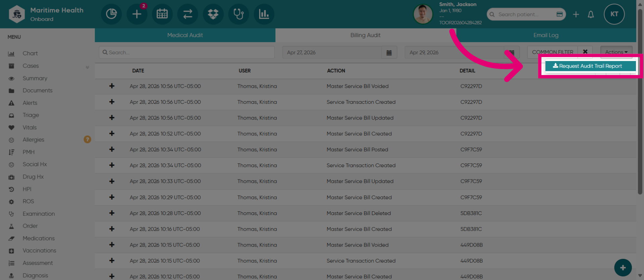
Task: Click the Allergies question mark badge
Action: click(87, 139)
